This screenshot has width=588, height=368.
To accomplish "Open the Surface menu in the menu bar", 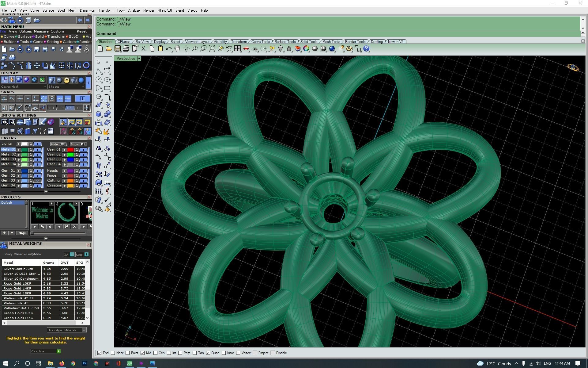I will coord(48,10).
